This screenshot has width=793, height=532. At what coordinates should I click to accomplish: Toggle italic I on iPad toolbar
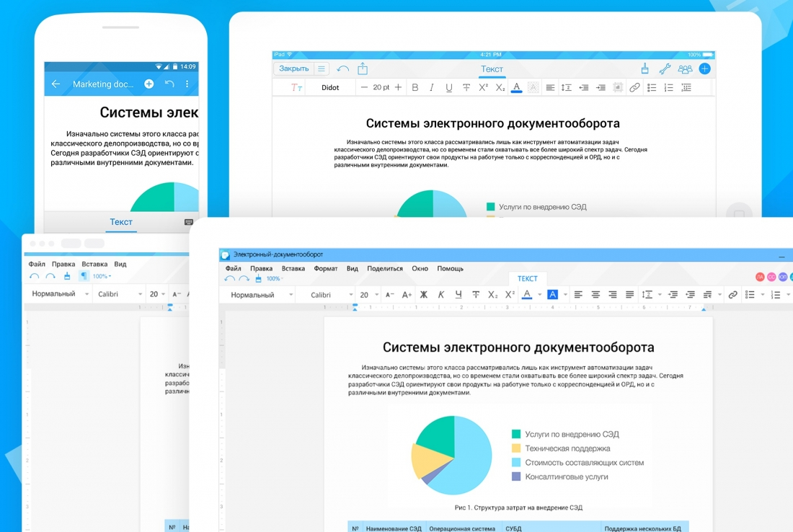pyautogui.click(x=431, y=87)
